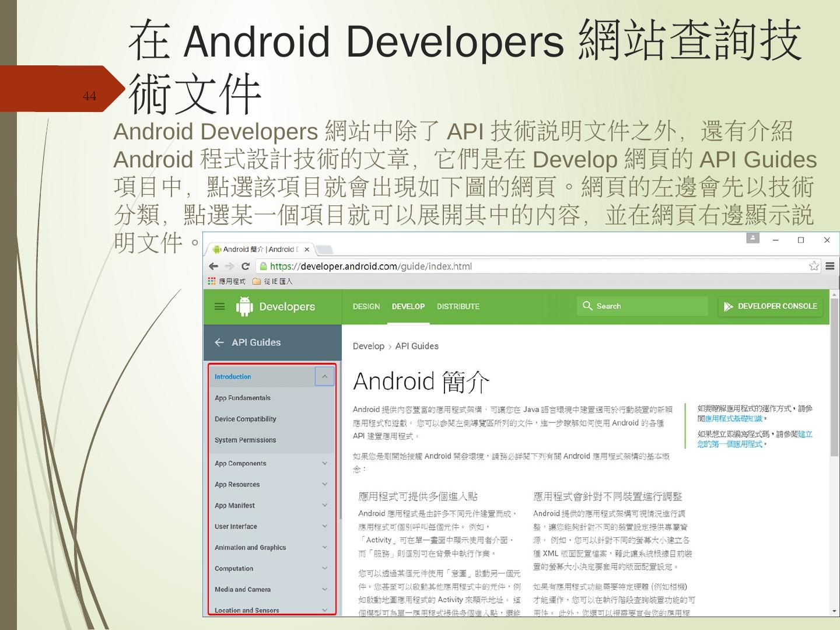Image resolution: width=840 pixels, height=630 pixels.
Task: Expand the Computation section
Action: pos(325,568)
